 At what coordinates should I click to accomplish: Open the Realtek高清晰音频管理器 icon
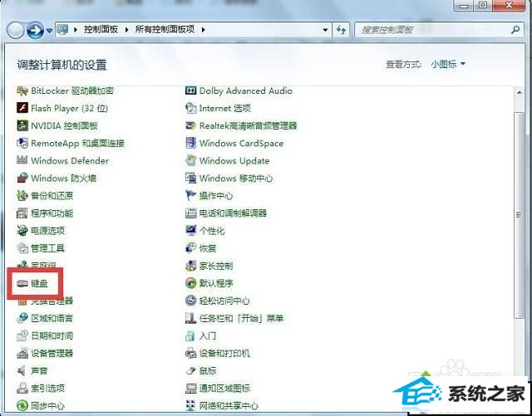190,125
